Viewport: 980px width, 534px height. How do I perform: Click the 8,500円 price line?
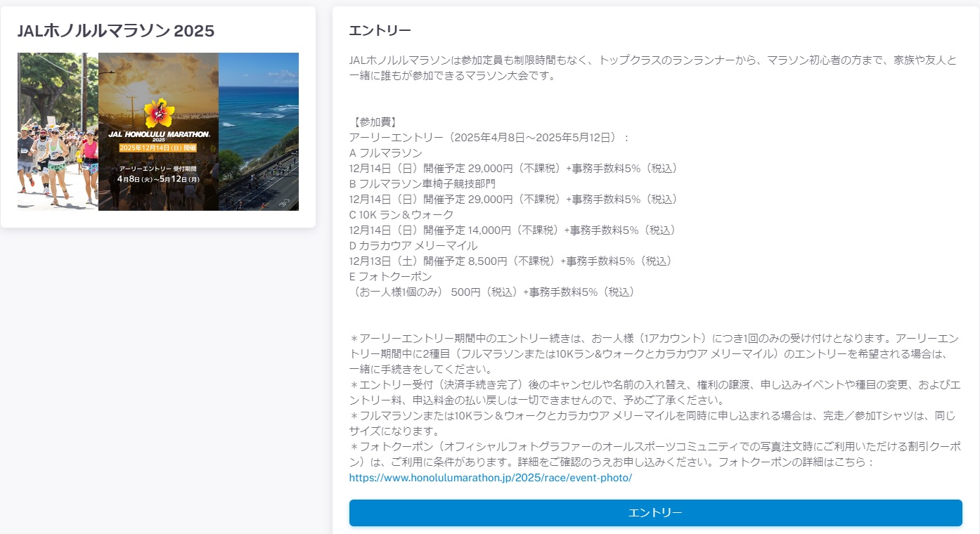click(x=512, y=261)
